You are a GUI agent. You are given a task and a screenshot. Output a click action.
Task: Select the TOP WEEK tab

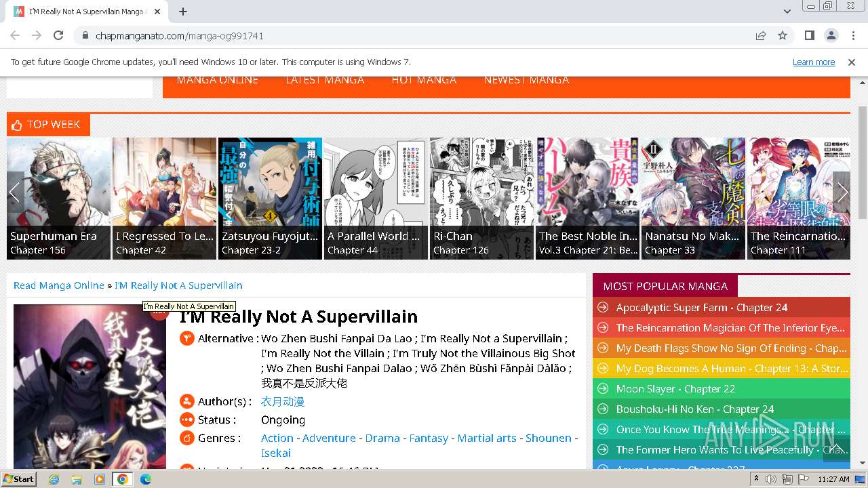tap(48, 125)
